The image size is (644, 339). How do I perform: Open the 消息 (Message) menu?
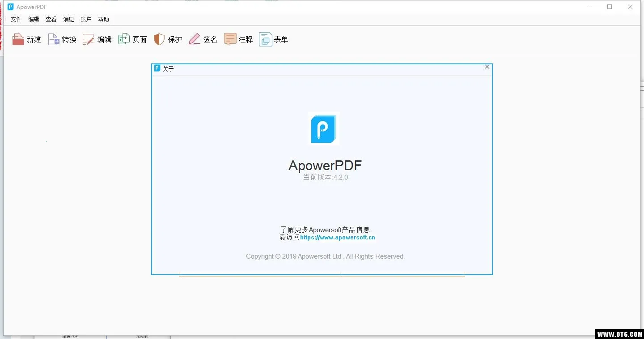click(68, 19)
